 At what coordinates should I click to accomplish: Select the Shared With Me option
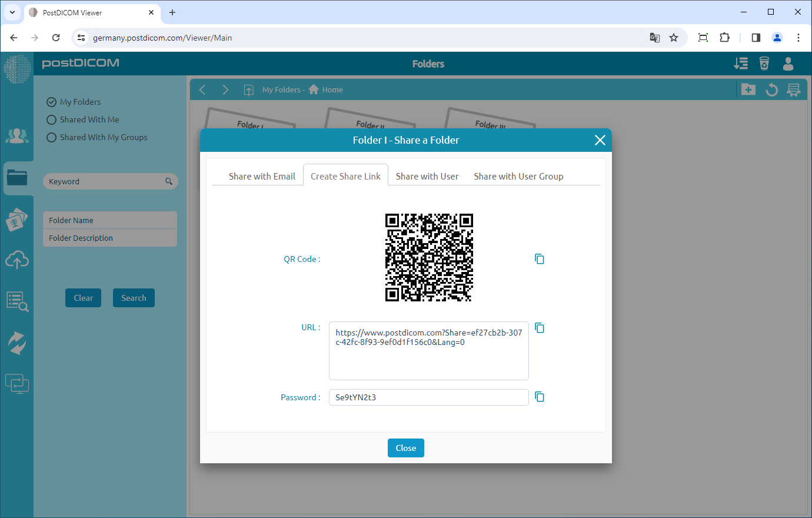pyautogui.click(x=52, y=119)
